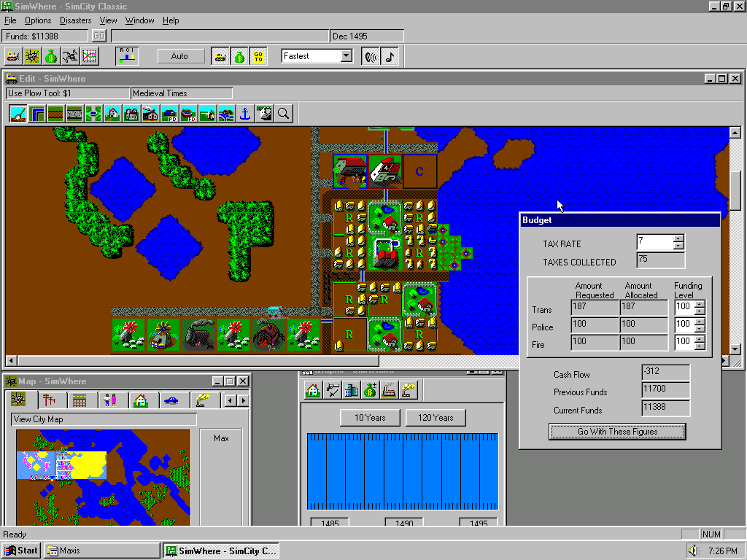Click the tax rate input field
Screen dimensions: 747x560
pos(655,242)
